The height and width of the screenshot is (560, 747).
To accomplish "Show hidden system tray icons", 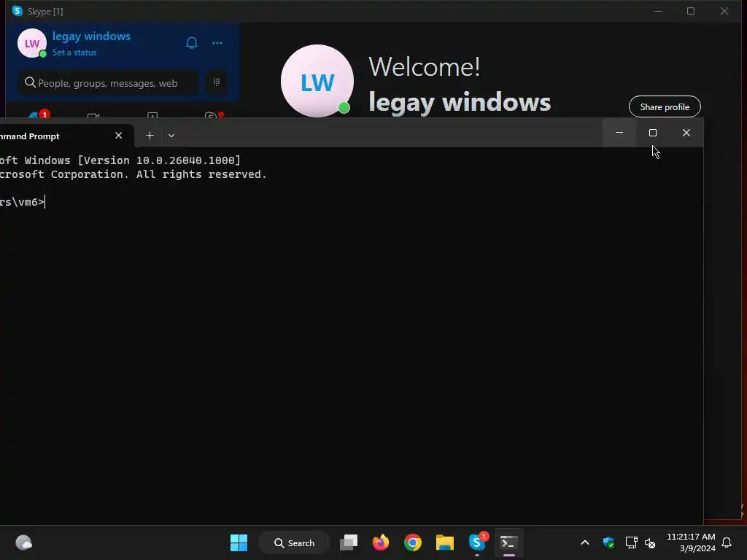I will click(x=585, y=542).
